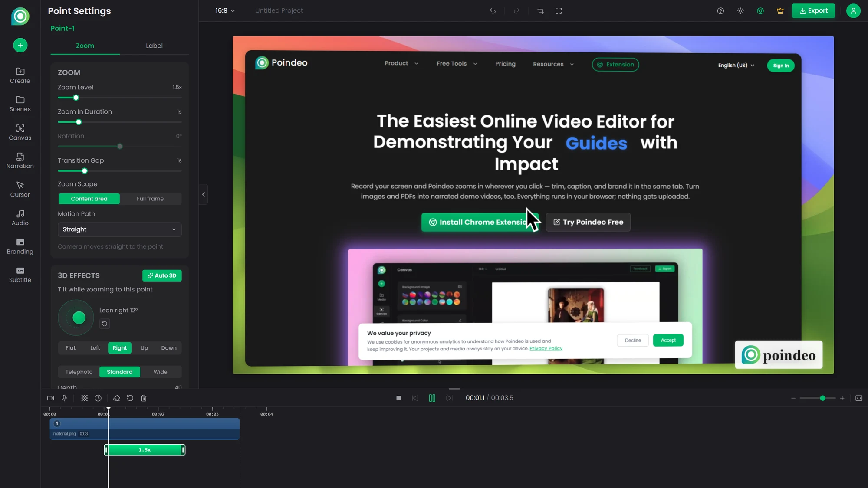
Task: Toggle light/dark theme sun icon
Action: (740, 11)
